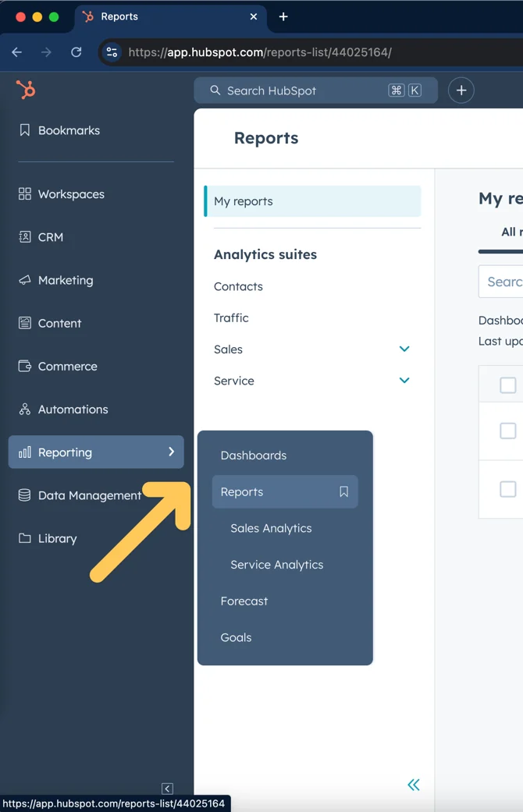
Task: Click the Search HubSpot field
Action: tap(315, 90)
